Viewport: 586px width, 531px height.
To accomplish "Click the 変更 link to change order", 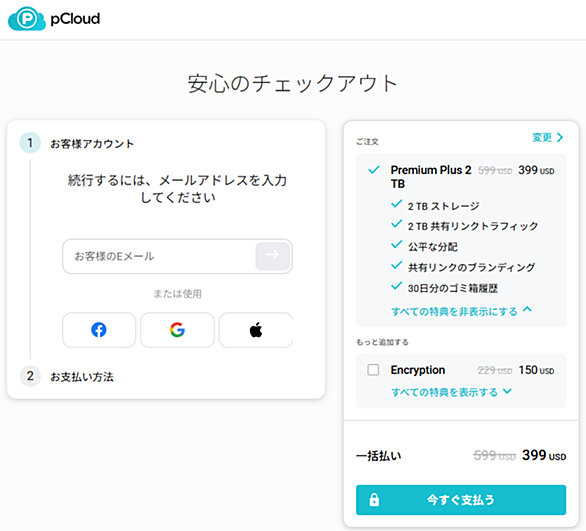I will tap(548, 138).
